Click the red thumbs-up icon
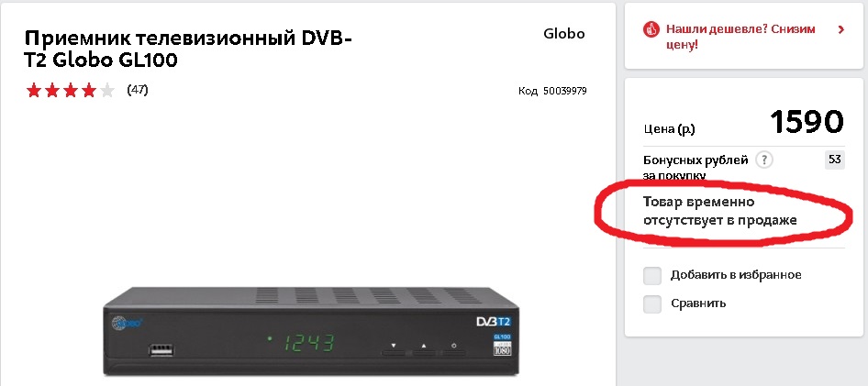868x386 pixels. [x=651, y=29]
